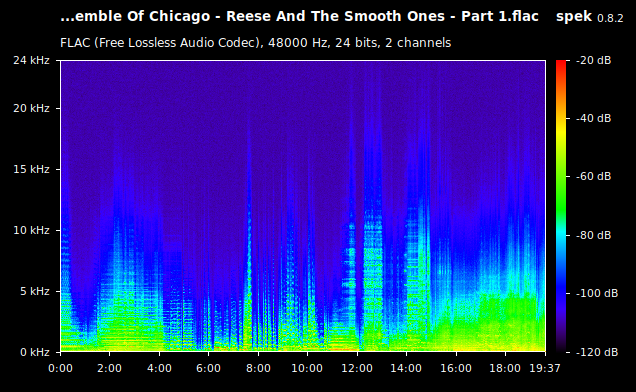Screen dimensions: 636x392
Task: Click the '19:37' end time label
Action: [545, 368]
